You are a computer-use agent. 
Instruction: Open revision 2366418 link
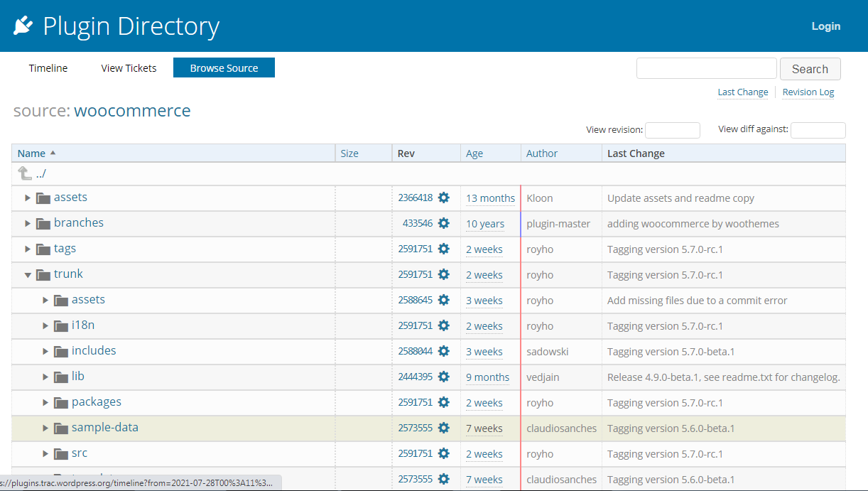[416, 198]
